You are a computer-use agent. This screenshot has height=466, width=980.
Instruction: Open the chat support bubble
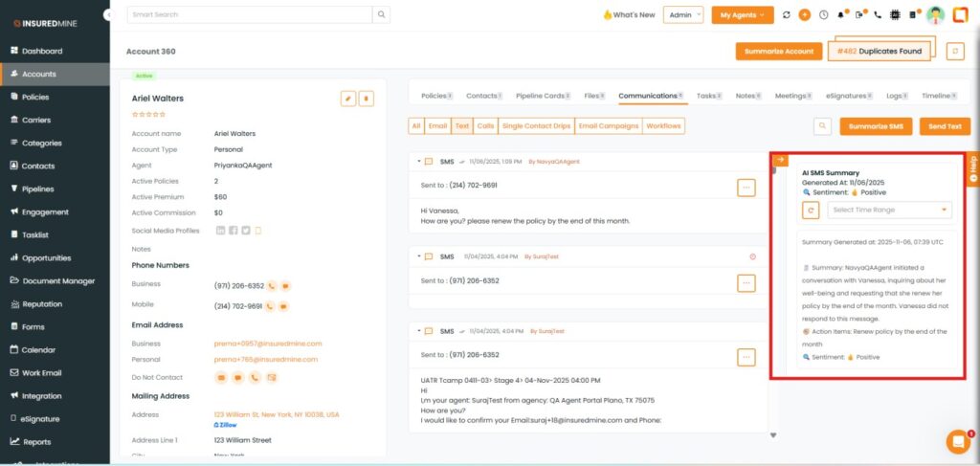[958, 441]
